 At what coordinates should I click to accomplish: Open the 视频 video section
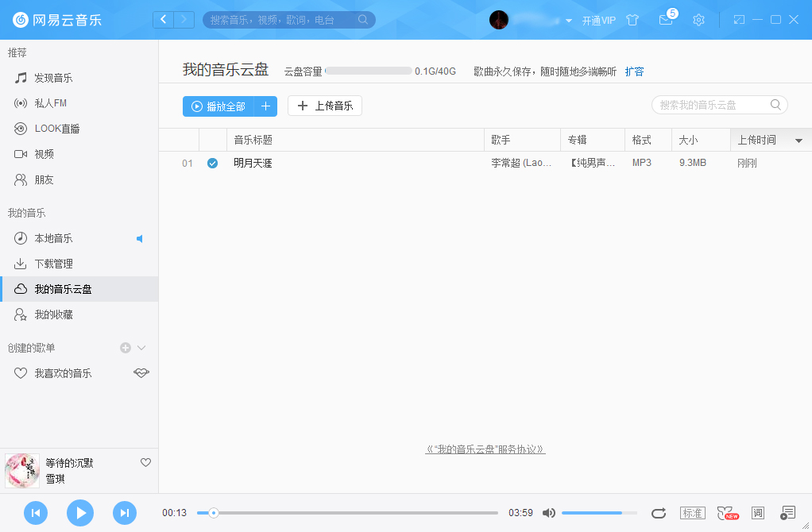pos(45,154)
